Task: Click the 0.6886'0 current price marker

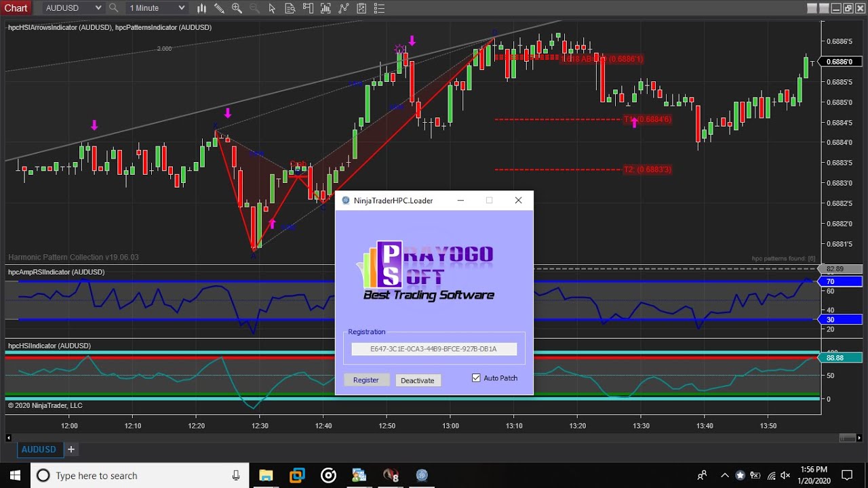Action: (x=842, y=62)
